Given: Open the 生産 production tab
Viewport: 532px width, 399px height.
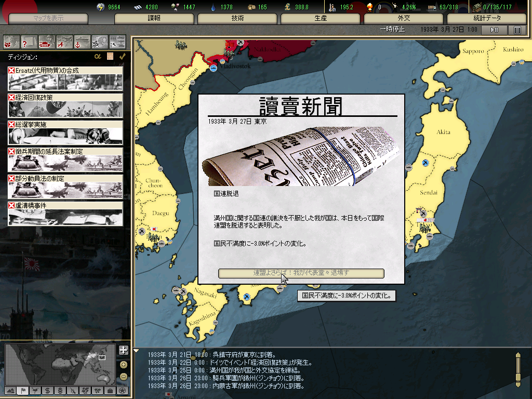Looking at the screenshot, I should pos(321,18).
